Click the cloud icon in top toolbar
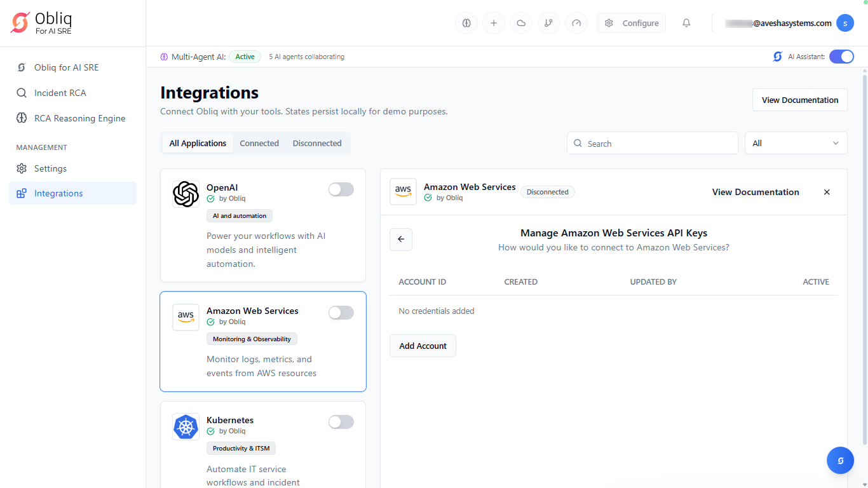Viewport: 868px width, 488px height. (x=521, y=24)
